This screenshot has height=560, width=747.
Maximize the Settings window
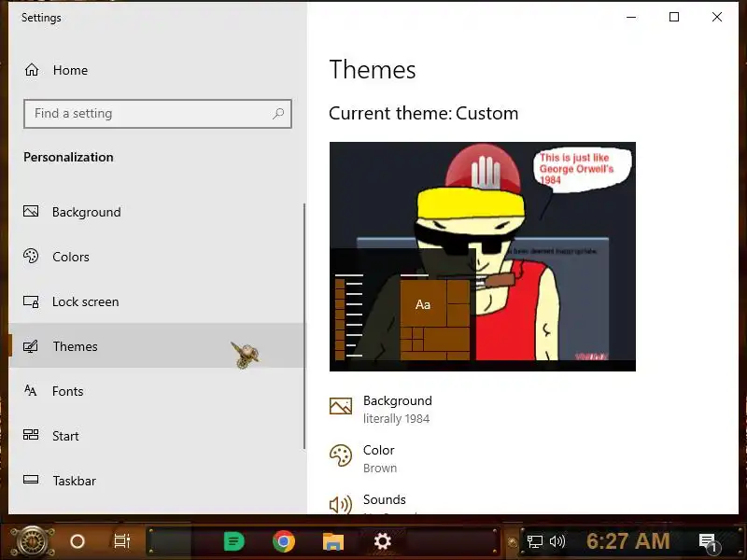(674, 17)
